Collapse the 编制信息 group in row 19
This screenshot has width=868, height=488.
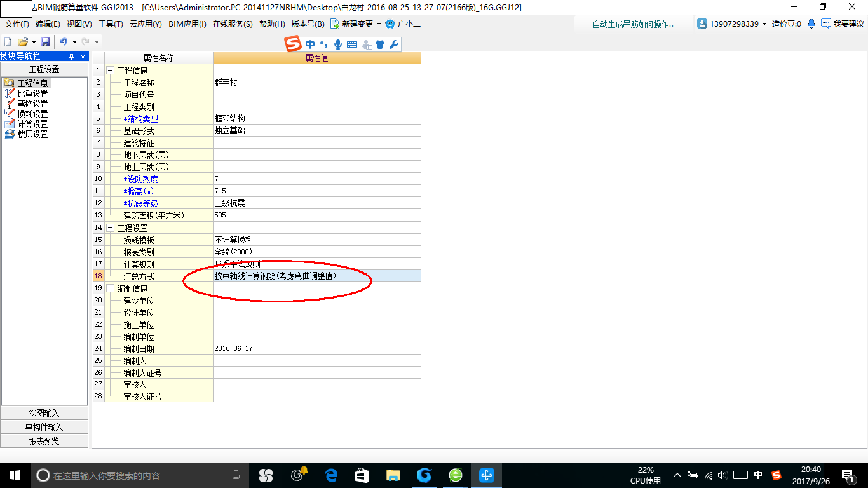click(x=110, y=288)
